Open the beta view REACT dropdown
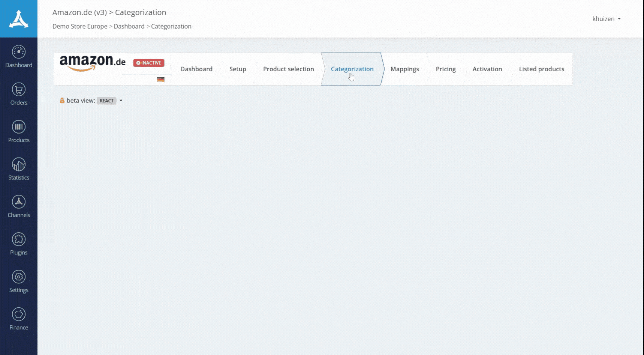This screenshot has width=644, height=355. click(110, 101)
